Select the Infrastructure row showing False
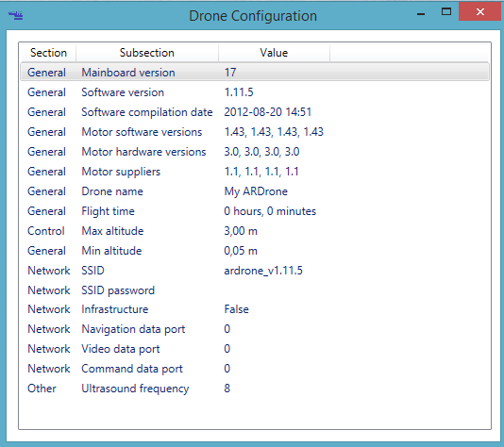Image resolution: width=504 pixels, height=447 pixels. point(255,309)
